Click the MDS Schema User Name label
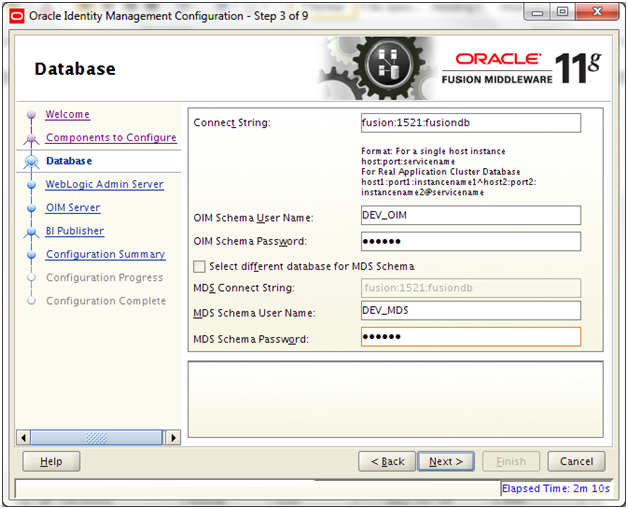The height and width of the screenshot is (509, 628). (x=254, y=313)
